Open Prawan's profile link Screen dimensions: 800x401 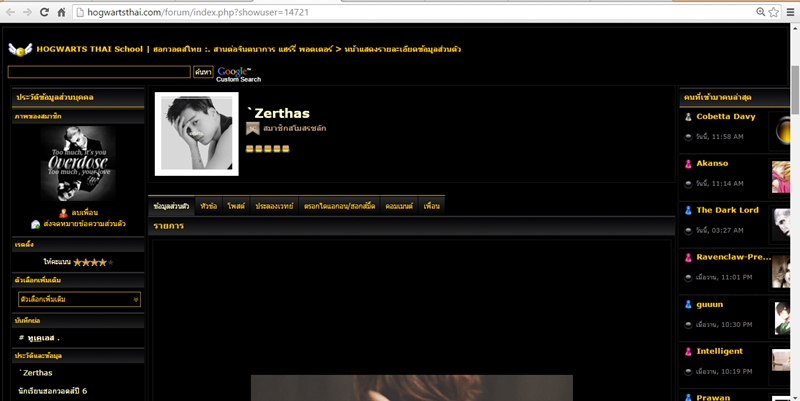(x=713, y=397)
